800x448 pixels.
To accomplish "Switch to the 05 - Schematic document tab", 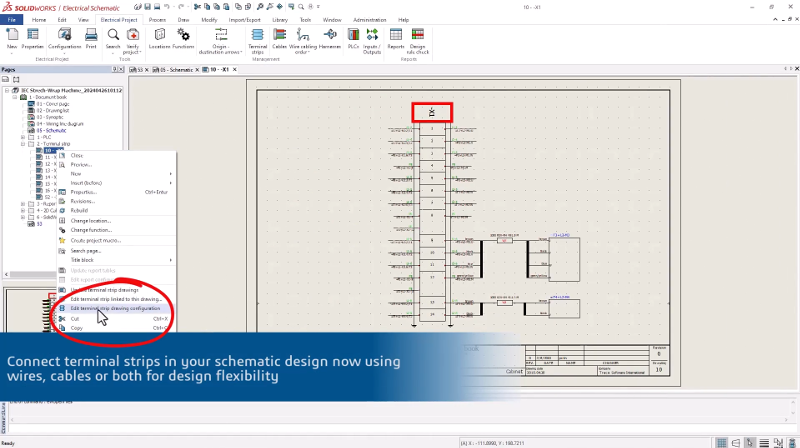I will (x=177, y=70).
